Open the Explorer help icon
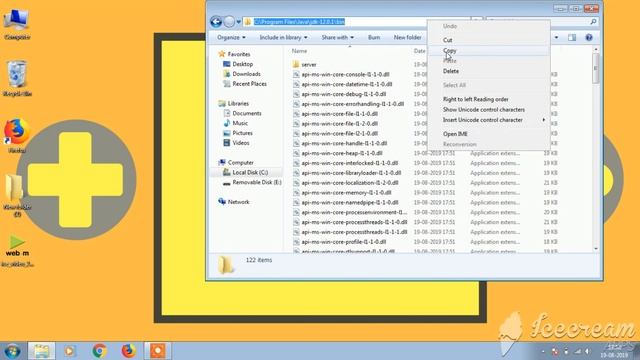 point(589,37)
